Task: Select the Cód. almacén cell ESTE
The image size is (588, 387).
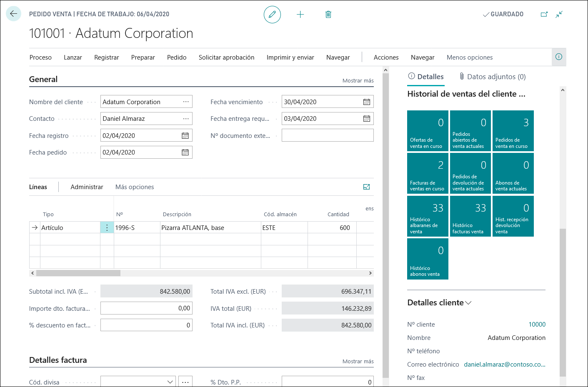Action: click(284, 227)
